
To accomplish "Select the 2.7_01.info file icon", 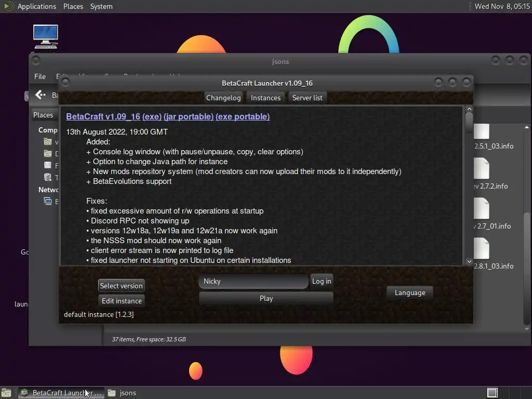I will tap(482, 209).
